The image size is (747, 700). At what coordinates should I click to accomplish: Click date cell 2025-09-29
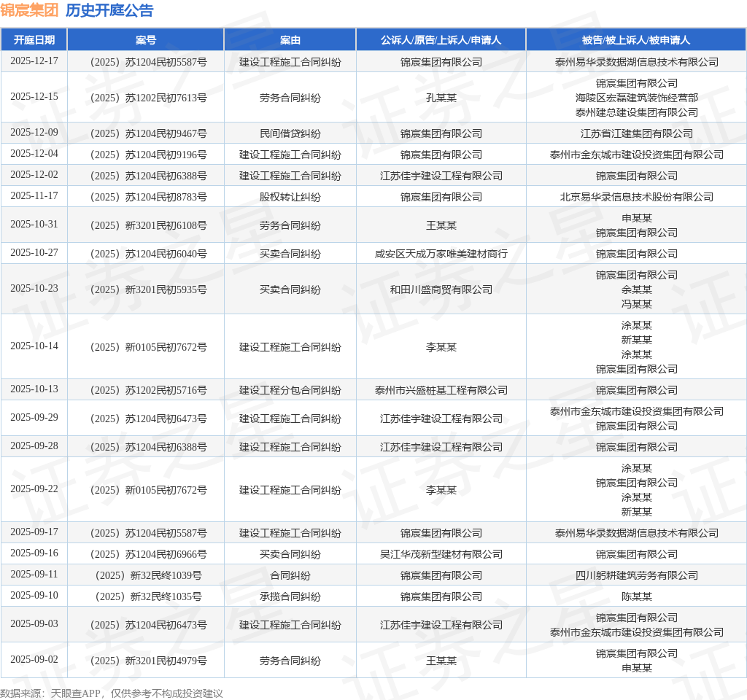click(x=34, y=418)
